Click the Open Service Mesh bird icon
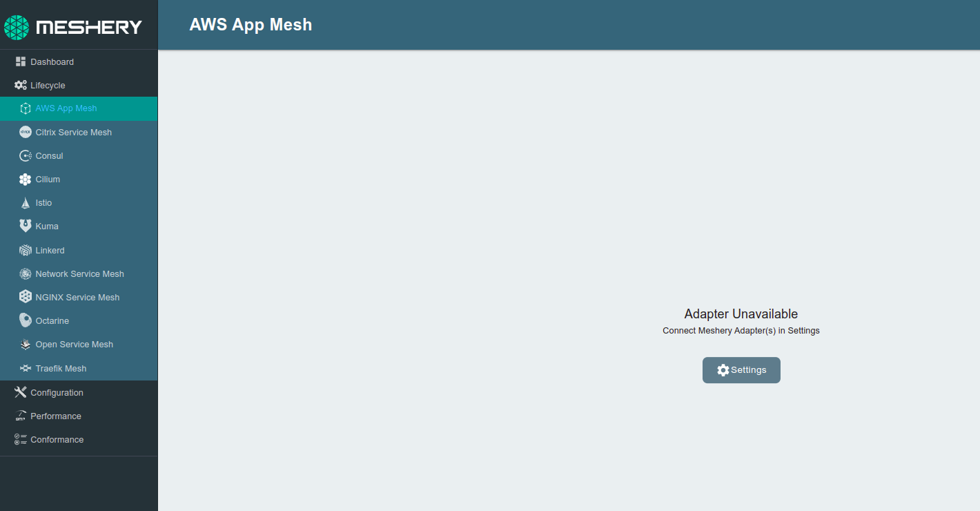The width and height of the screenshot is (980, 511). point(25,344)
